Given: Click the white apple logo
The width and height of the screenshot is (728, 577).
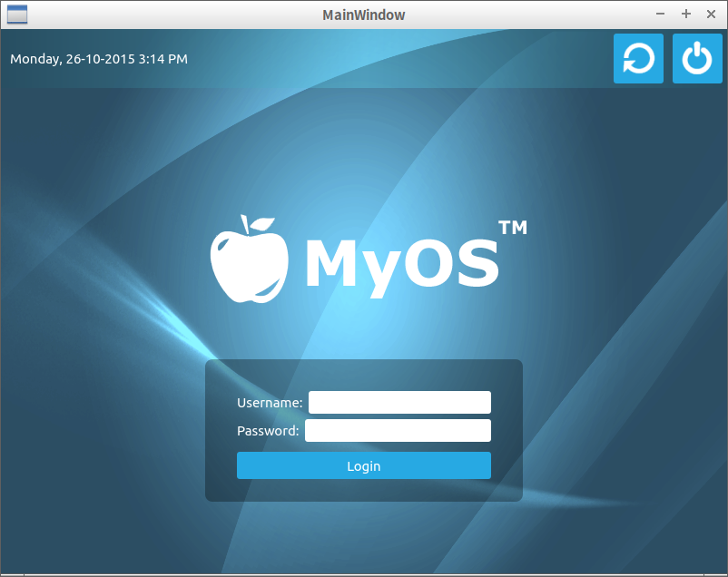Looking at the screenshot, I should click(x=250, y=259).
